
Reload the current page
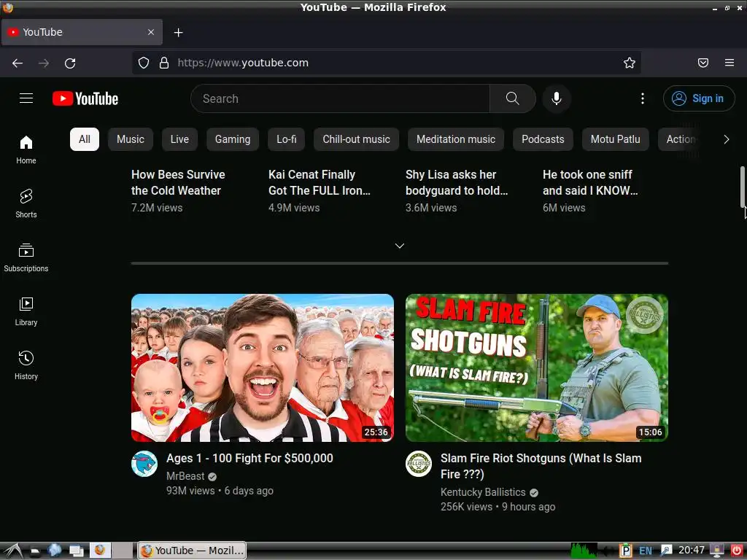point(70,63)
